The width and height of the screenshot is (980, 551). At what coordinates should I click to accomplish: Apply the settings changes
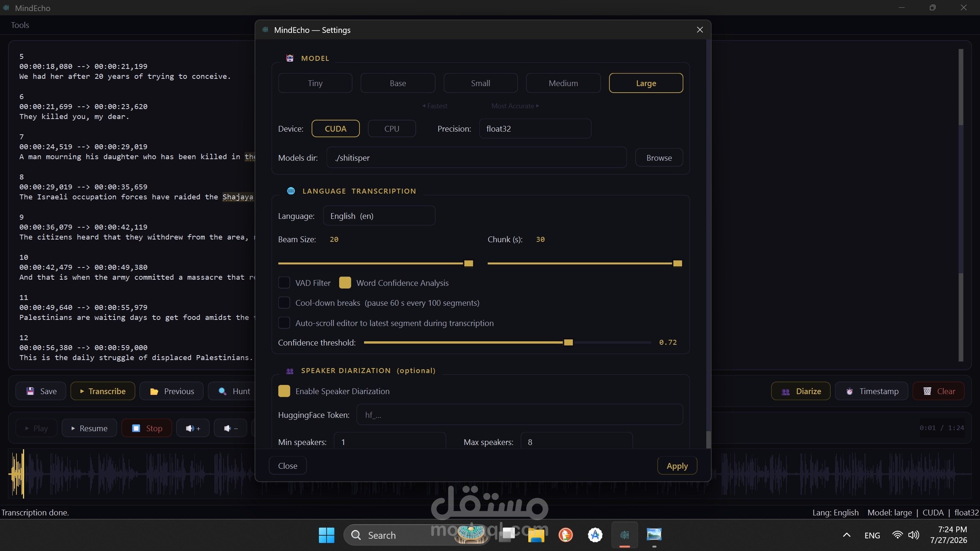(677, 466)
